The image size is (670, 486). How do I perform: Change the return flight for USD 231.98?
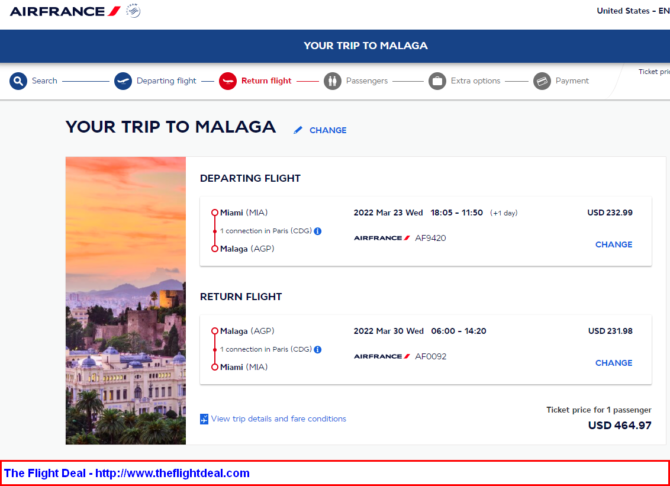(x=614, y=363)
